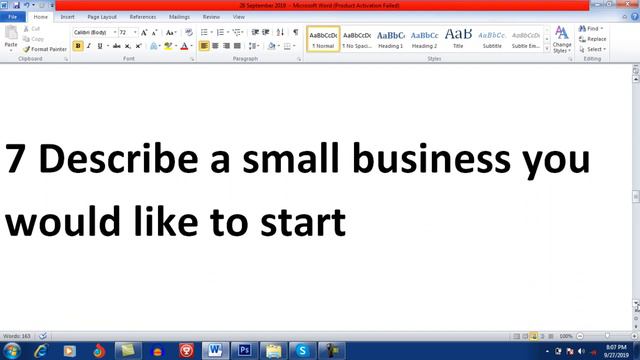Click the Replace button
This screenshot has height=360, width=640.
coord(593,39)
